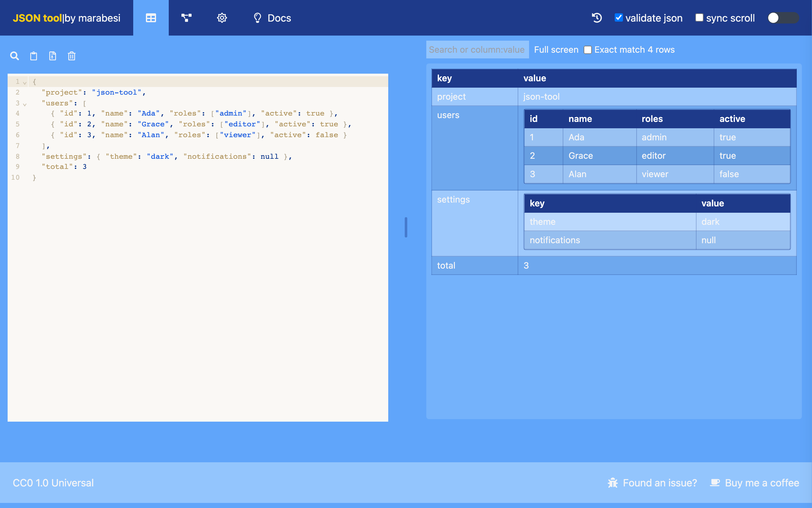Click the 'settings' key cell
812x508 pixels.
(475, 224)
